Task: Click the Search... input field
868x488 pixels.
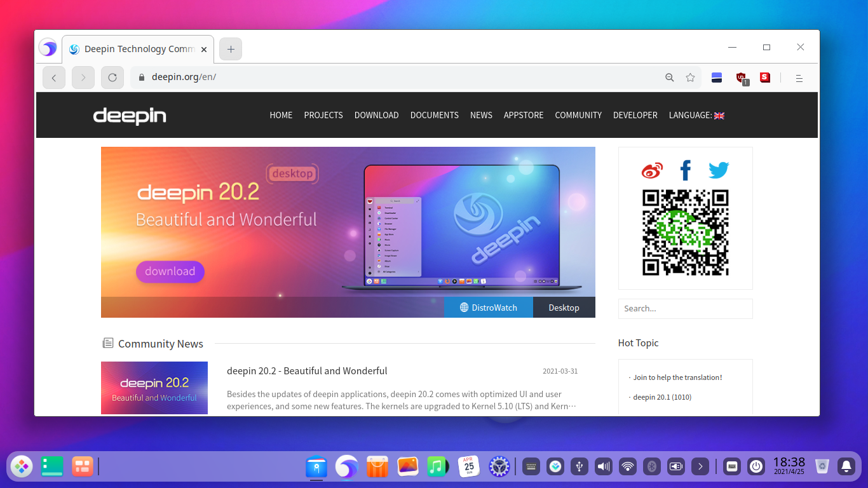Action: [686, 308]
